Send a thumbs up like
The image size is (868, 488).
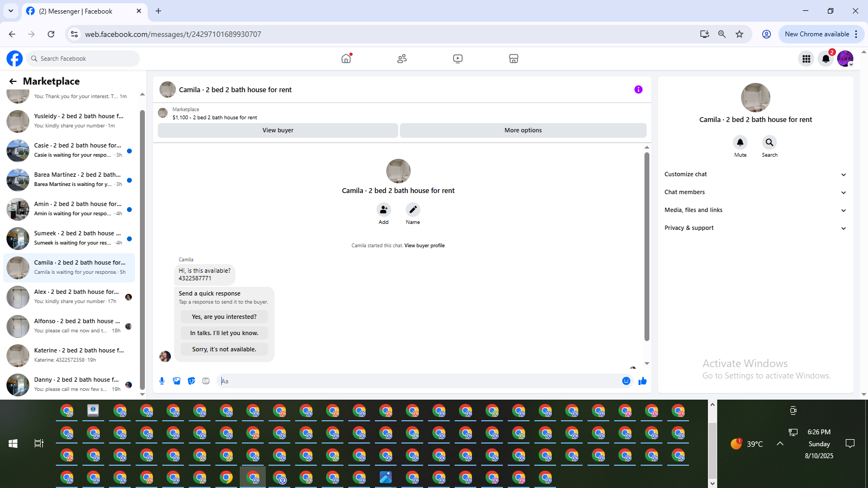642,381
